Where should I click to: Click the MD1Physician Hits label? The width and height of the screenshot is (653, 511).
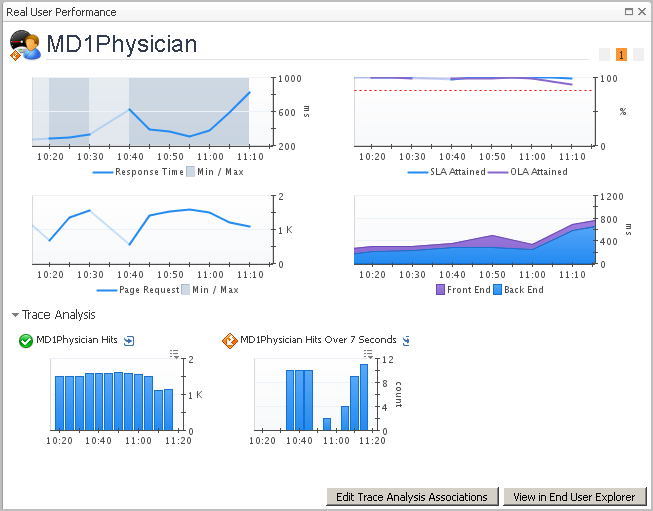point(77,340)
